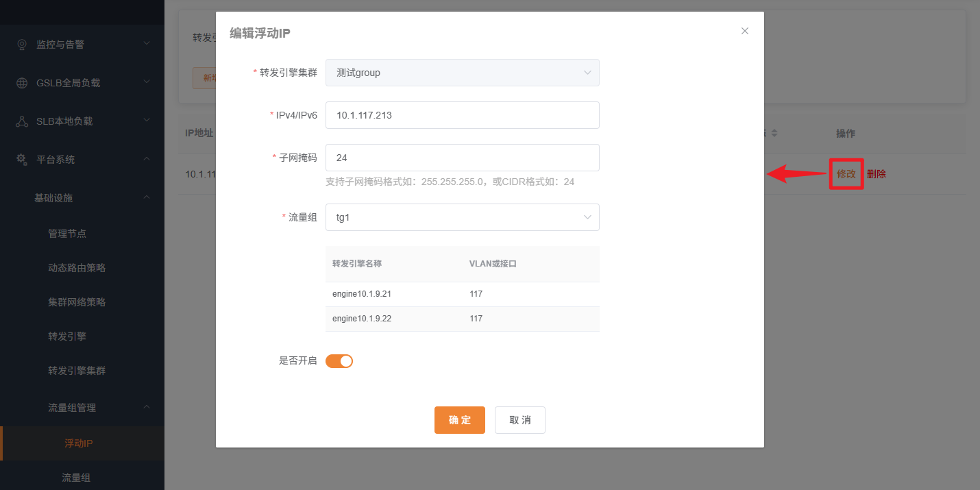This screenshot has height=490, width=980.
Task: Click the 删除 delete link in the table row
Action: tap(876, 174)
